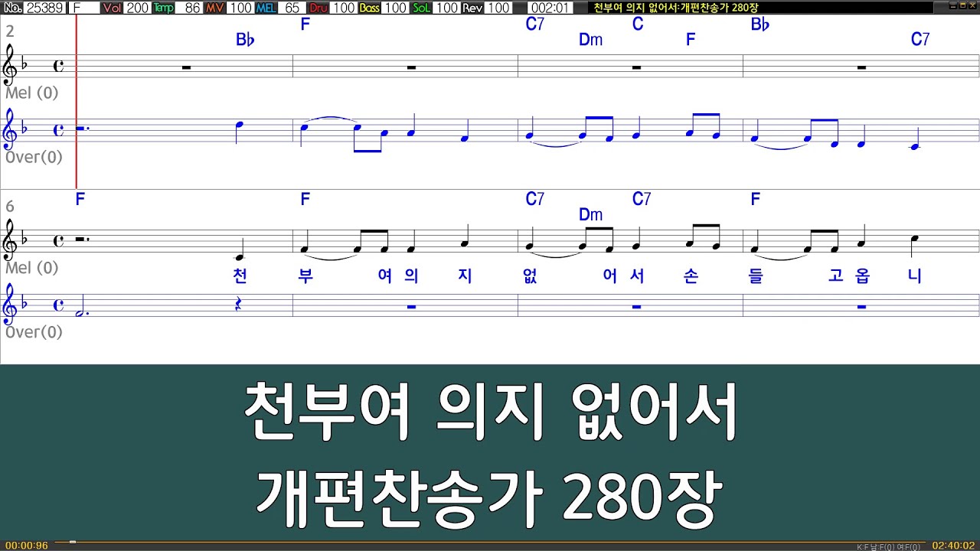Image resolution: width=980 pixels, height=551 pixels.
Task: Edit the MEL melody volume 65
Action: 291,8
